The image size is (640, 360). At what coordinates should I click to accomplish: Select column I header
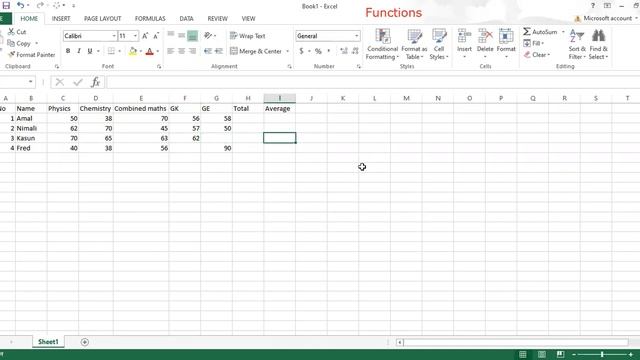coord(280,98)
